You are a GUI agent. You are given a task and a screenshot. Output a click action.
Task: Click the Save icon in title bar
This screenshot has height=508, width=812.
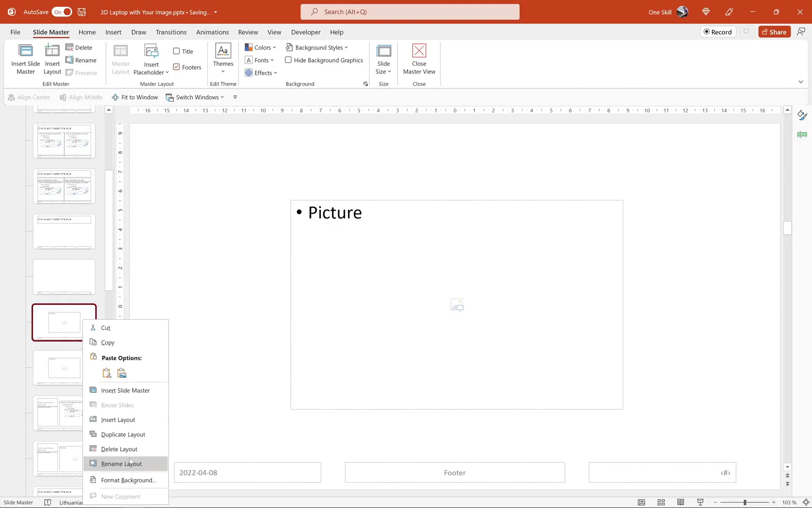82,12
